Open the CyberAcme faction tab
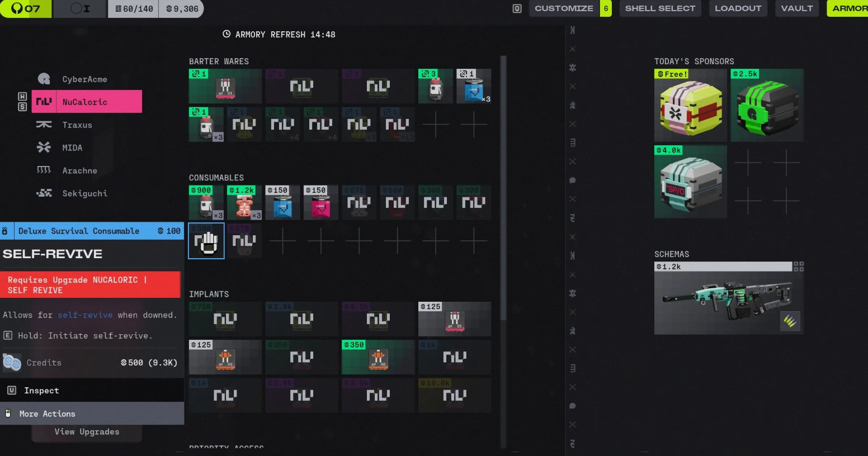This screenshot has height=456, width=868. click(84, 79)
